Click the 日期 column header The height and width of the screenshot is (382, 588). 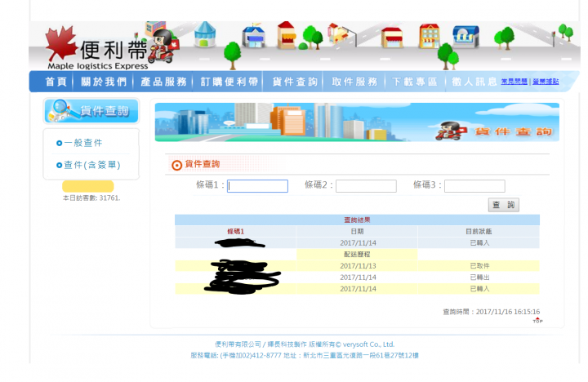[357, 232]
